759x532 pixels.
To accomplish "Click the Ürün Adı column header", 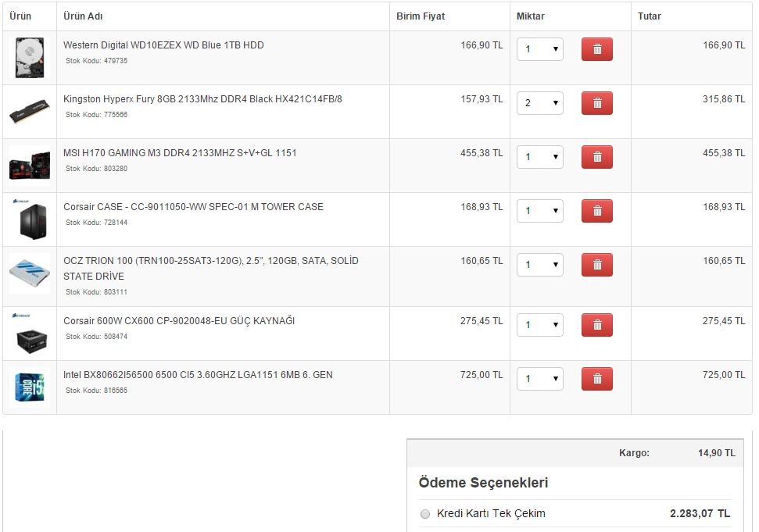I will pos(83,16).
